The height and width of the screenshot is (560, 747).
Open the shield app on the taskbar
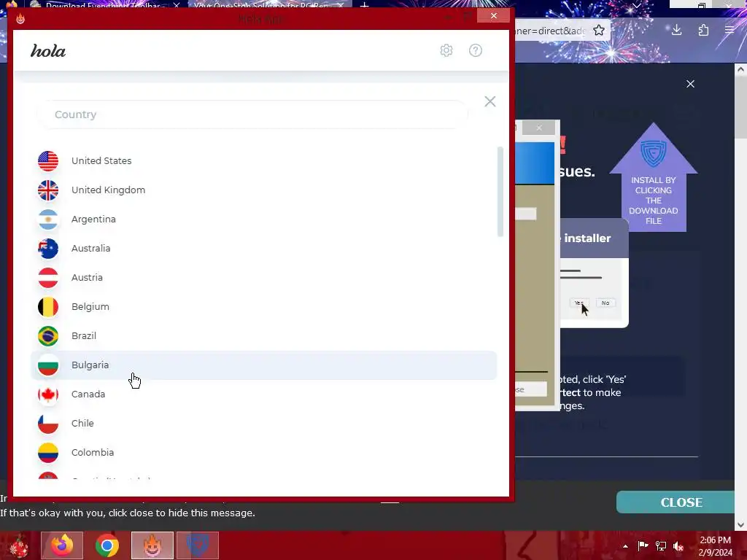[x=198, y=545]
